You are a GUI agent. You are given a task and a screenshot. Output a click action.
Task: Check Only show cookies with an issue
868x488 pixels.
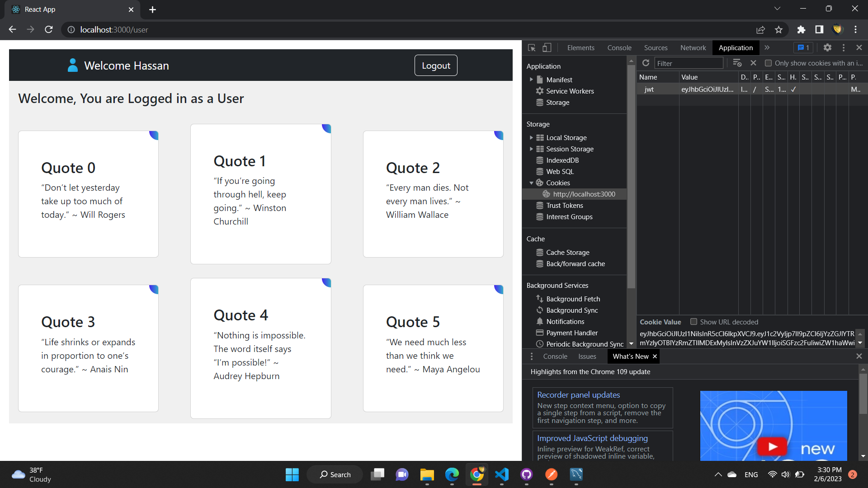(x=769, y=63)
